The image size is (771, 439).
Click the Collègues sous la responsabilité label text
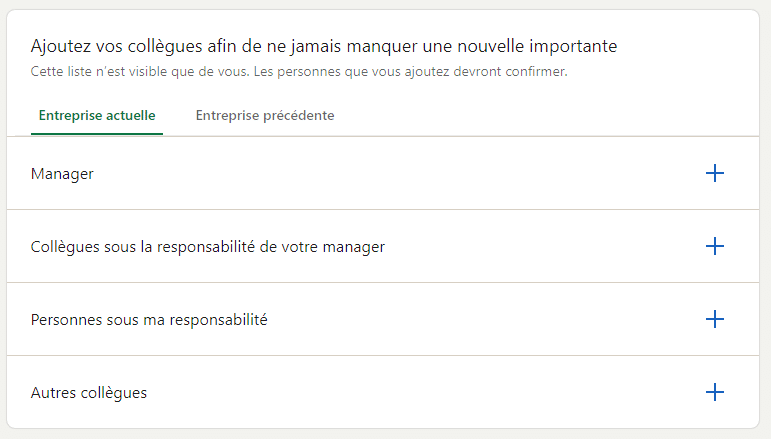tap(208, 246)
